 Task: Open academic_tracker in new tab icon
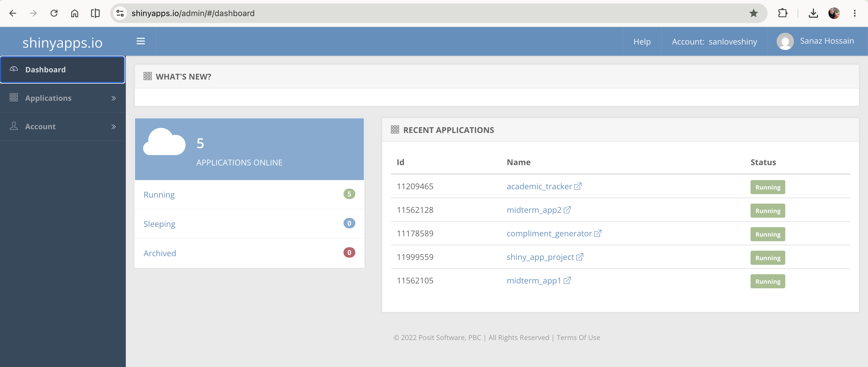pyautogui.click(x=578, y=186)
